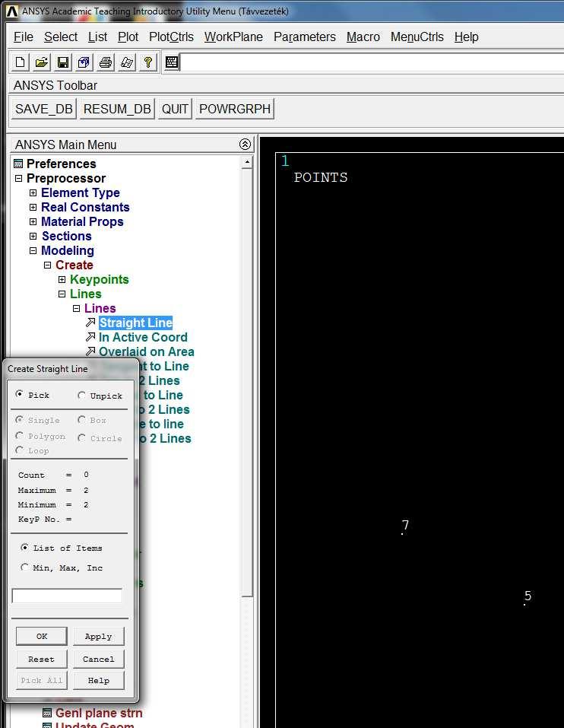
Task: Select the Pick radio button
Action: click(x=19, y=394)
